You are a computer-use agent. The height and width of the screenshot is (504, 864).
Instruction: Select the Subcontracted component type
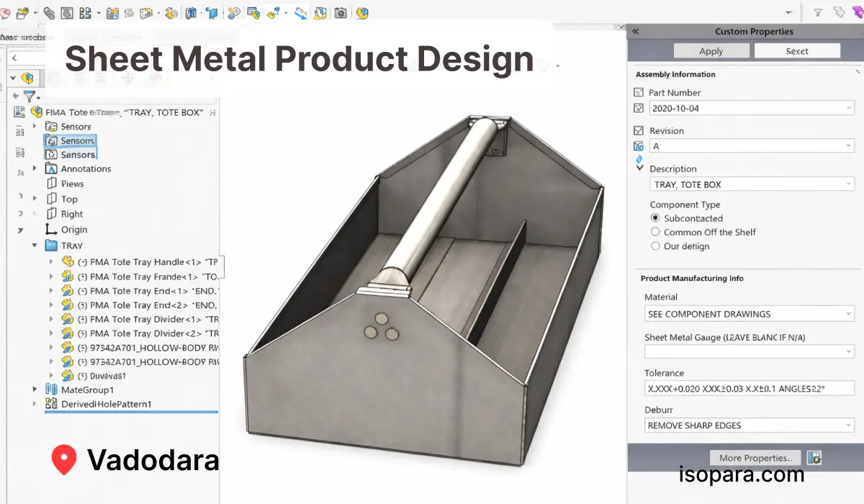pos(655,218)
